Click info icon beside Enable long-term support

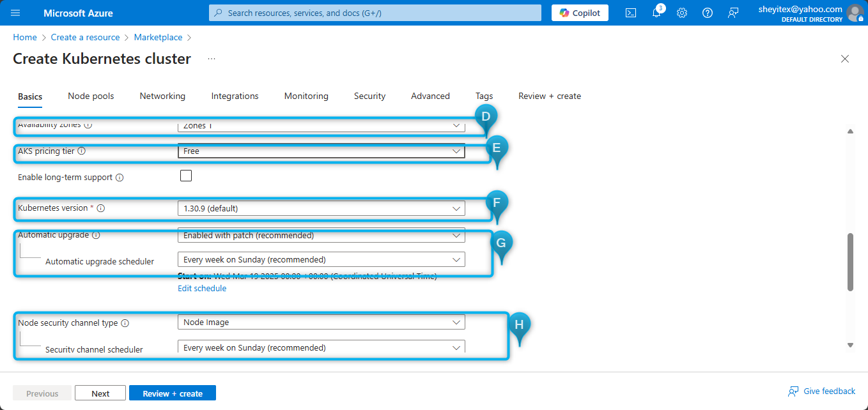click(120, 178)
